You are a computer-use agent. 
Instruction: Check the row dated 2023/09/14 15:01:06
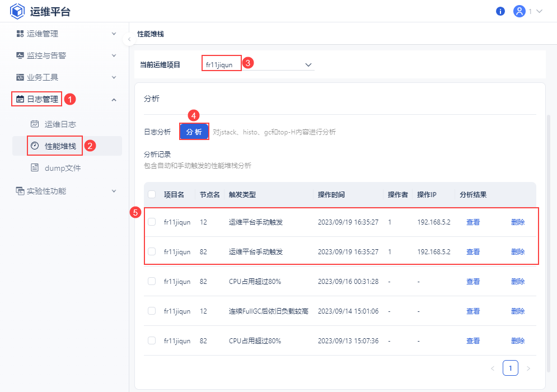tap(152, 311)
